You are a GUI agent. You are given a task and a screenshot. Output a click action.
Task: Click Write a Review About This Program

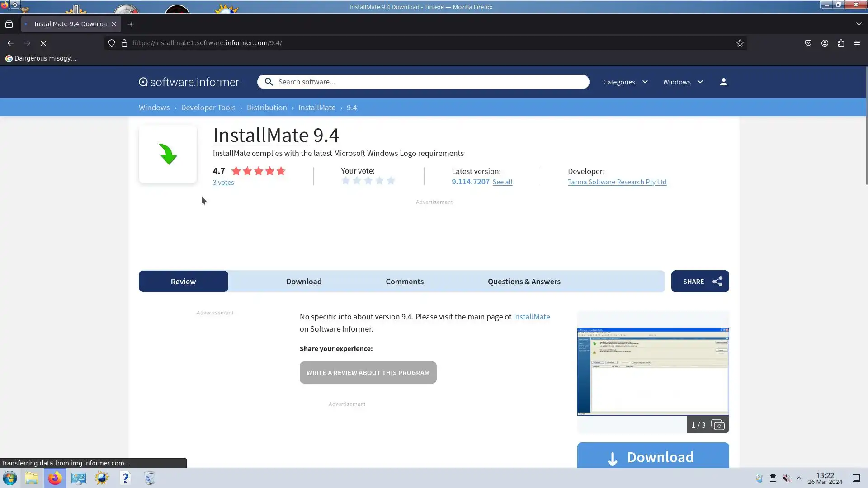(368, 373)
